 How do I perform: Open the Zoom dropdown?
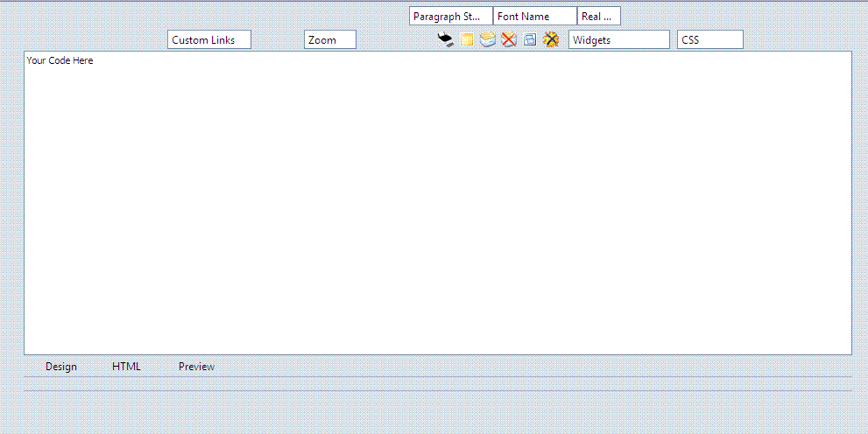tap(330, 39)
